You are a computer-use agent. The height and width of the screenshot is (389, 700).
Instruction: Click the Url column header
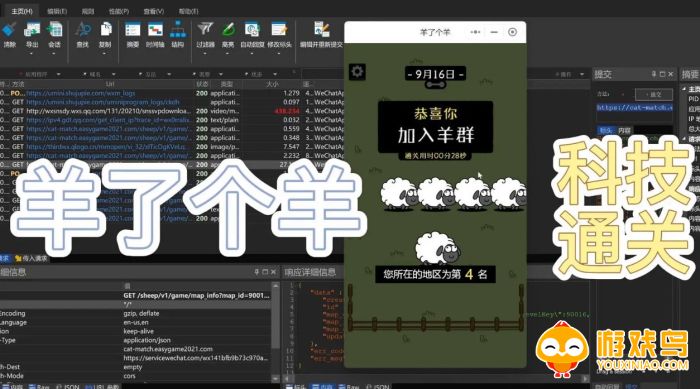[110, 84]
